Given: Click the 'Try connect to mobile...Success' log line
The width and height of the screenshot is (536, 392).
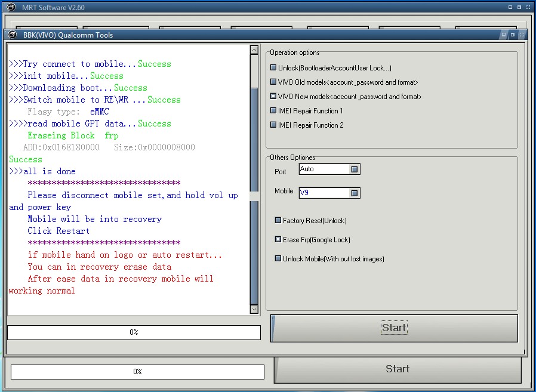Looking at the screenshot, I should (x=90, y=64).
